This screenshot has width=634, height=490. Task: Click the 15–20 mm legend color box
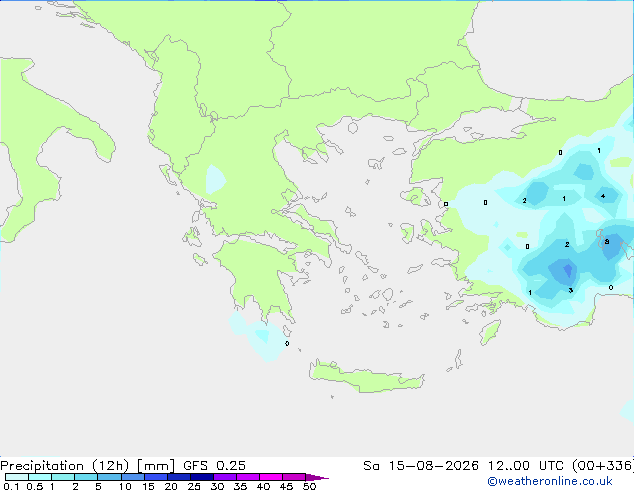pyautogui.click(x=156, y=477)
